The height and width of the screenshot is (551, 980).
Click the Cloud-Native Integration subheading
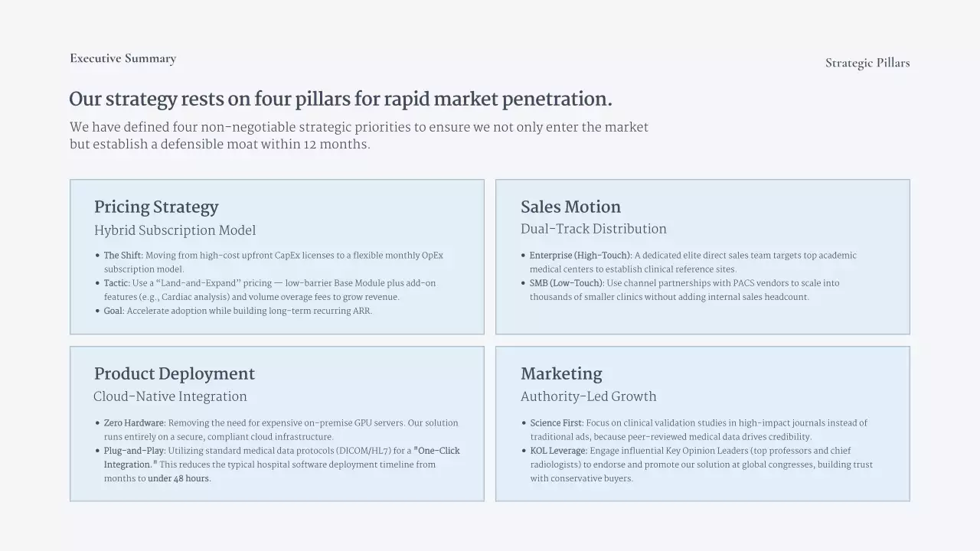170,396
